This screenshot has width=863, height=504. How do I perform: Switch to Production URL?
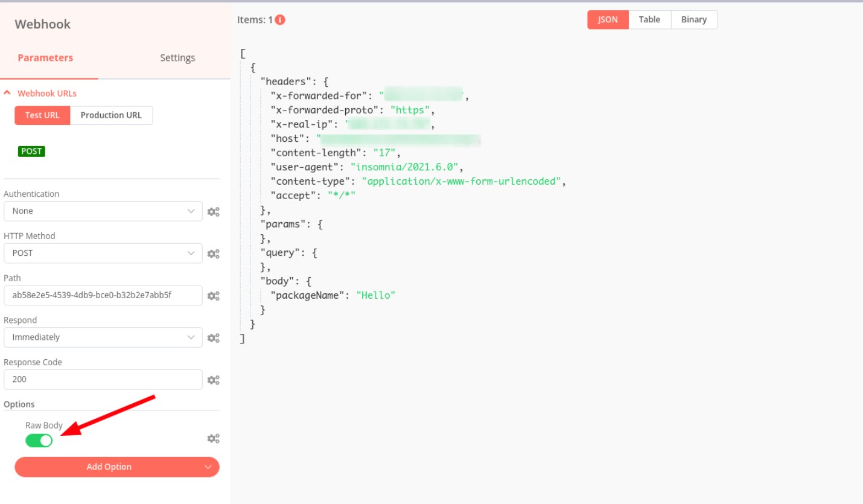[111, 115]
